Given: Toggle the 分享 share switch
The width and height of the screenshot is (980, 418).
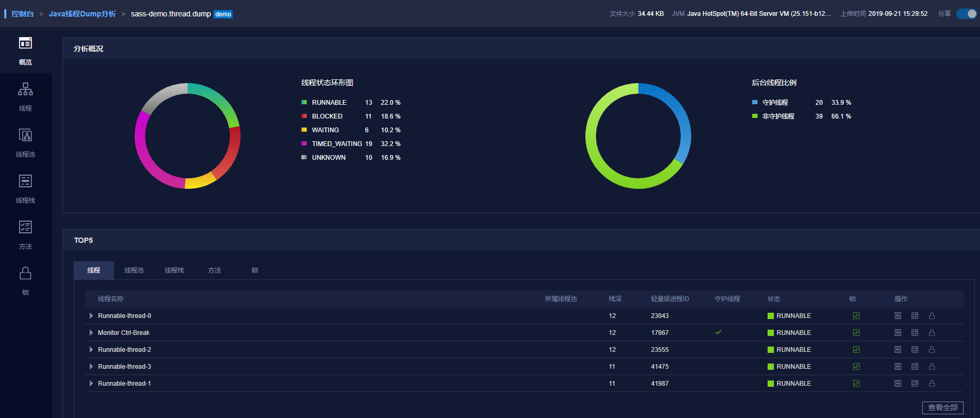Looking at the screenshot, I should (966, 14).
